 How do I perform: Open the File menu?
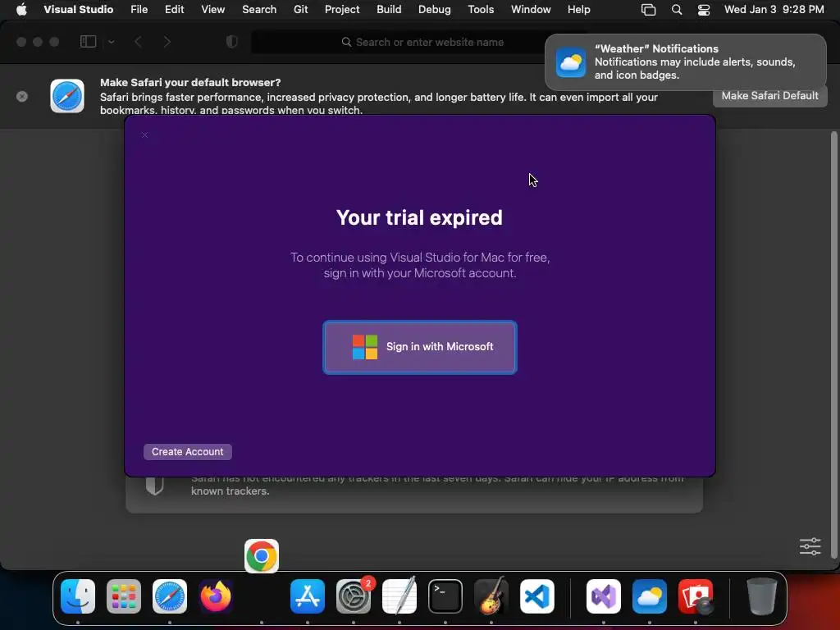139,10
